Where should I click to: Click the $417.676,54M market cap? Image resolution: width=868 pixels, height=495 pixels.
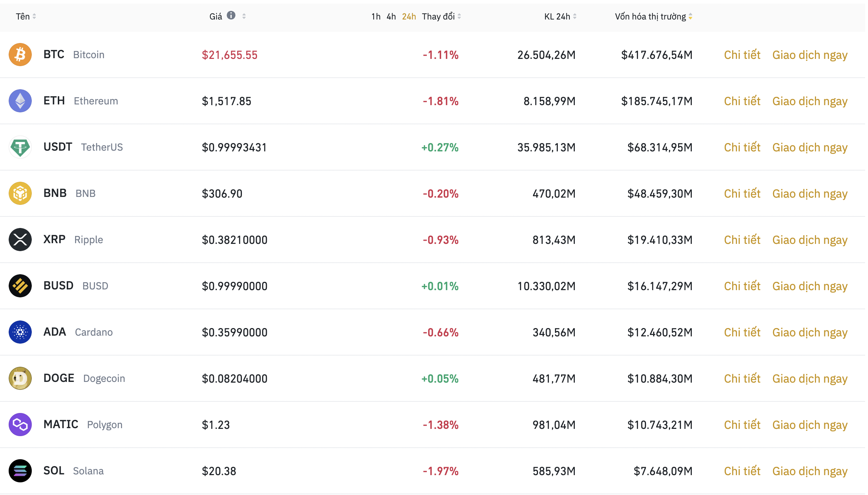tap(657, 55)
